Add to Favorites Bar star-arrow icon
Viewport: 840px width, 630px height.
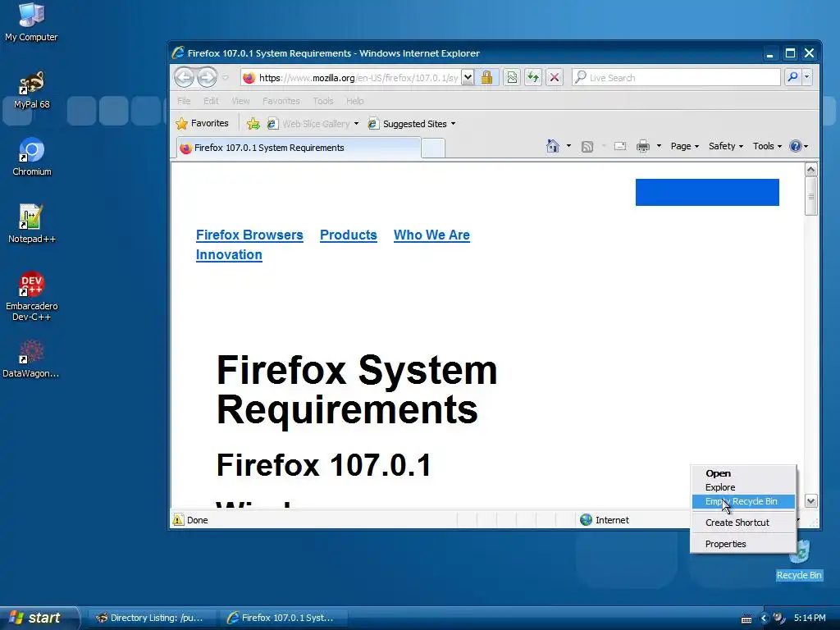[x=253, y=124]
